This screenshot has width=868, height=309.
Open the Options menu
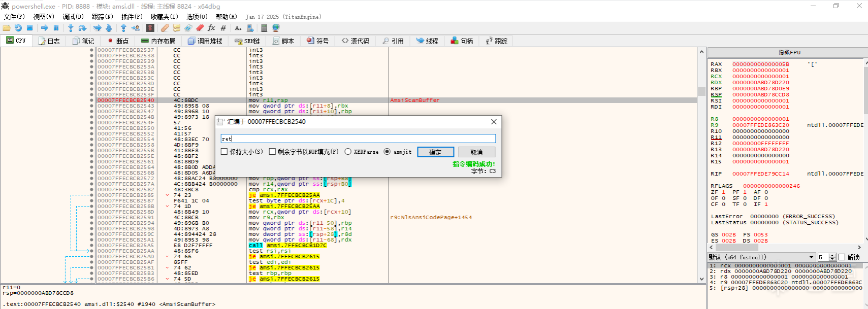[197, 17]
